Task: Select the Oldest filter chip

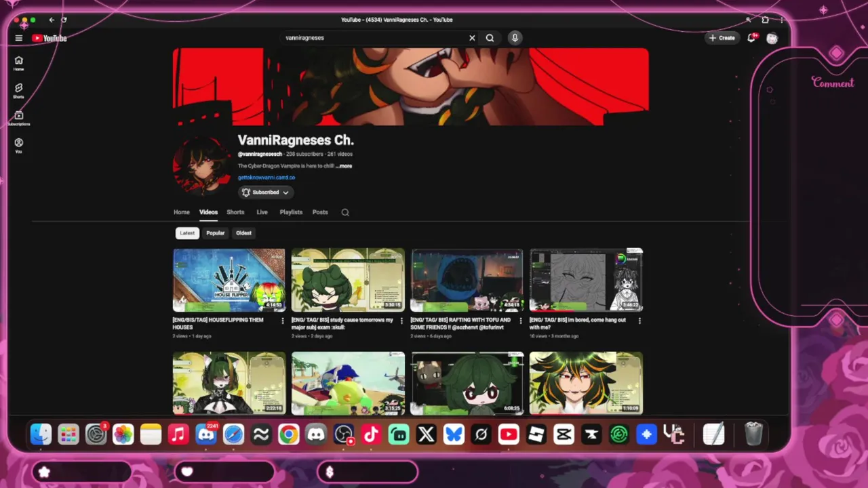Action: [x=243, y=233]
